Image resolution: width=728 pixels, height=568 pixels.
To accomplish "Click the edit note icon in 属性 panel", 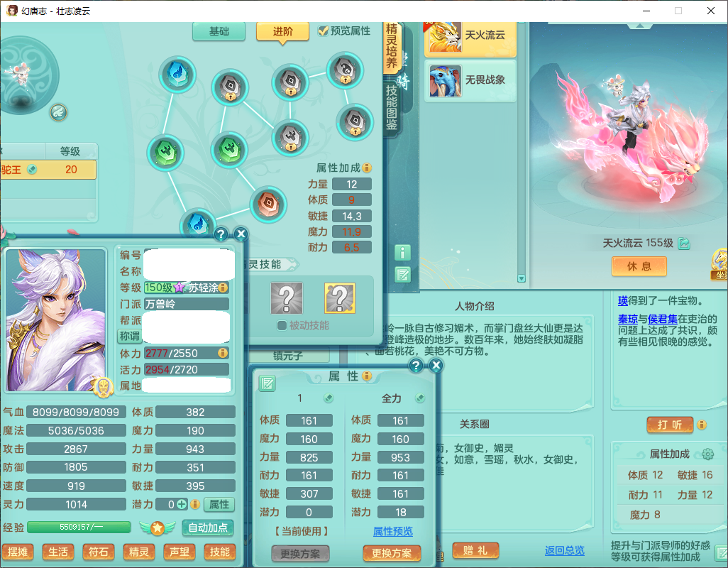I will click(267, 383).
